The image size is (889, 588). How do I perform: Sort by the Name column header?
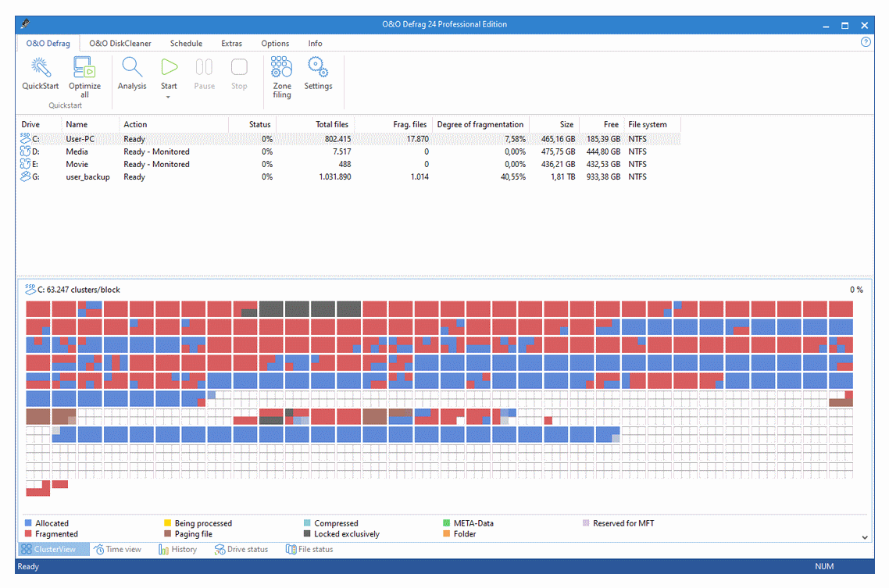90,124
